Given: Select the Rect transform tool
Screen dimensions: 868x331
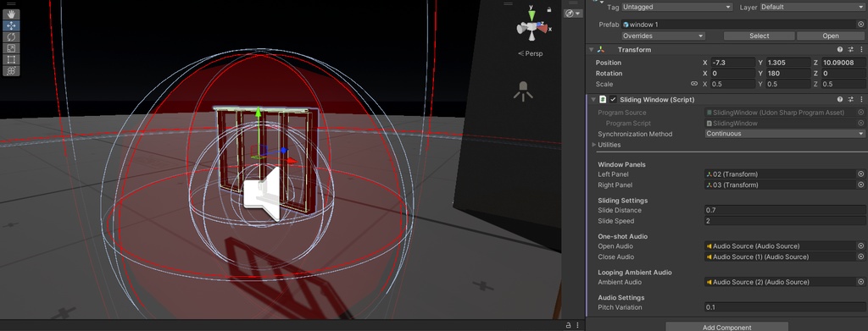Looking at the screenshot, I should point(11,59).
